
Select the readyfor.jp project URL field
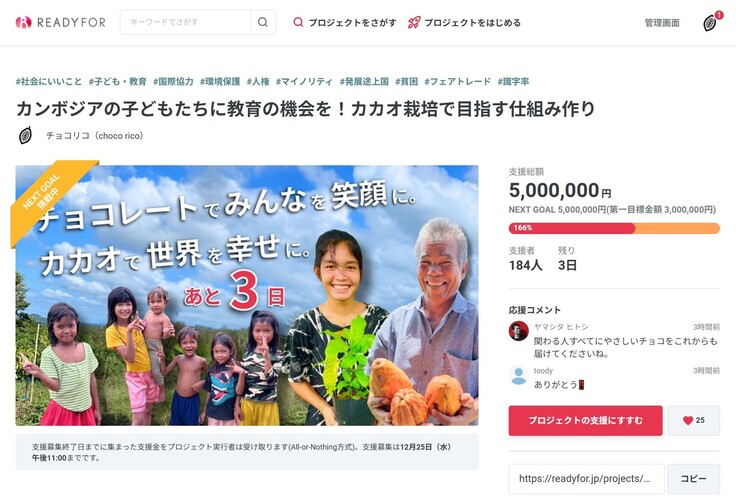586,479
